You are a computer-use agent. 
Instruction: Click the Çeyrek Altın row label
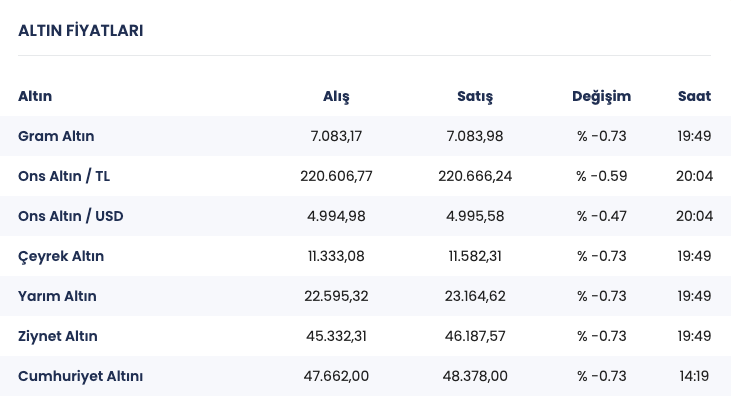(x=61, y=256)
